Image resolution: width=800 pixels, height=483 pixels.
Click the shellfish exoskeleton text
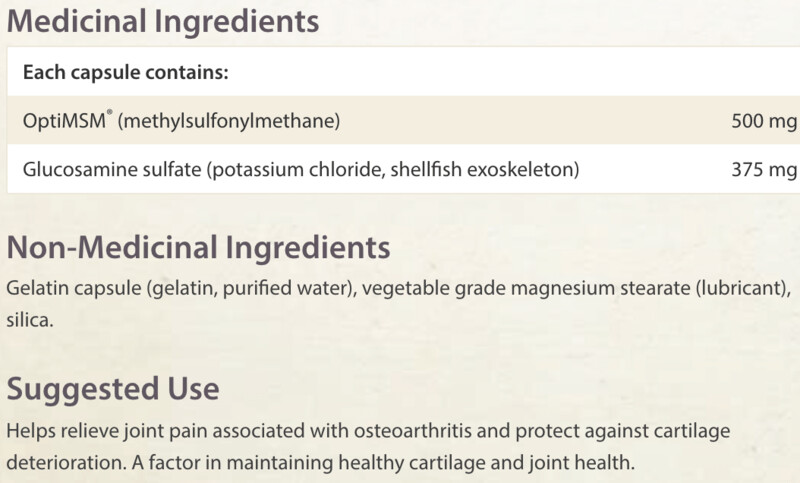485,169
